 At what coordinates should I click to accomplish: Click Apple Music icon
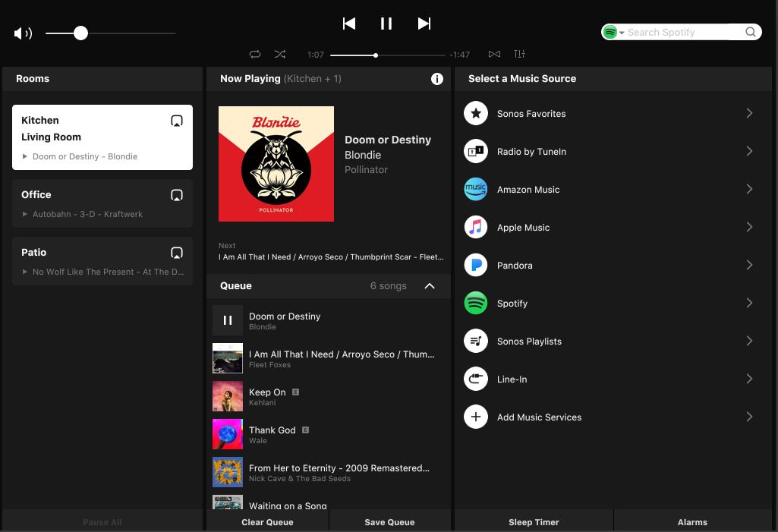[476, 227]
